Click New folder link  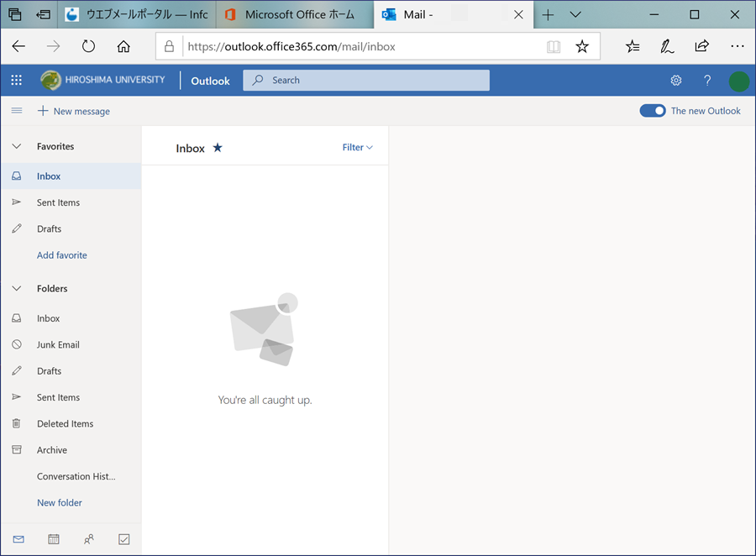point(60,502)
